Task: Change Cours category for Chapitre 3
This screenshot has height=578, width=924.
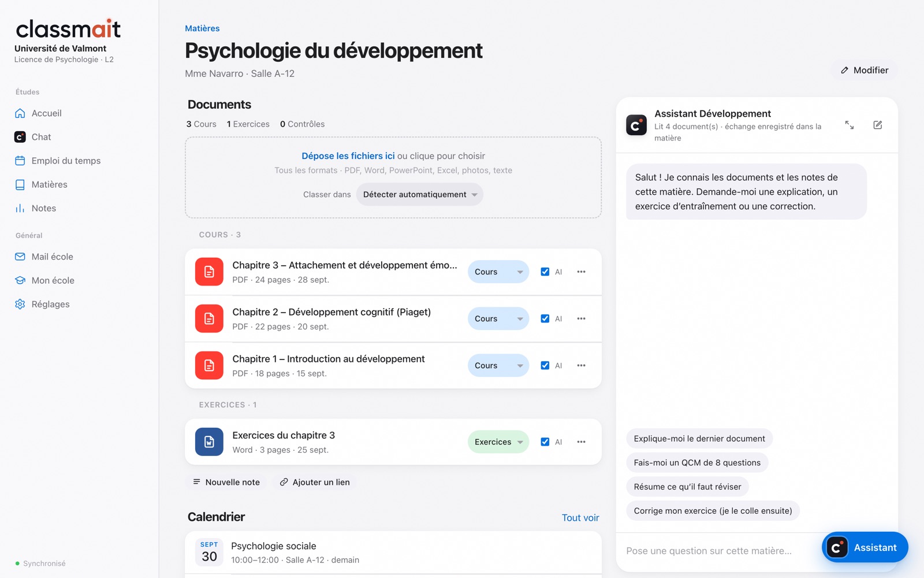Action: tap(498, 272)
